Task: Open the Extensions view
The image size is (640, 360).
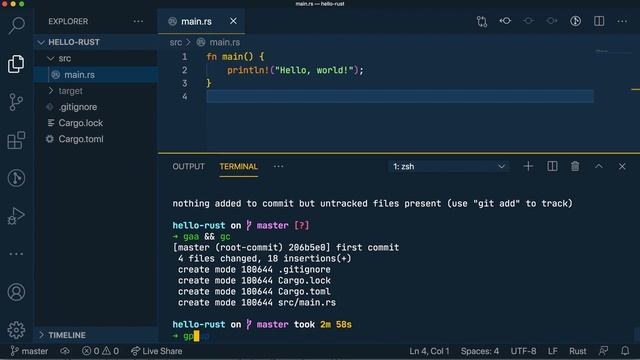Action: [16, 140]
